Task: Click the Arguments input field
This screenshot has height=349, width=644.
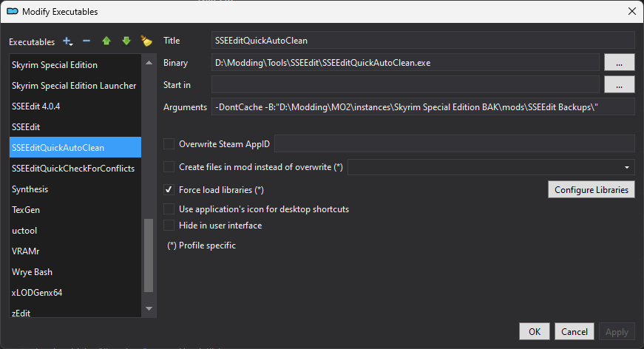Action: (x=423, y=106)
